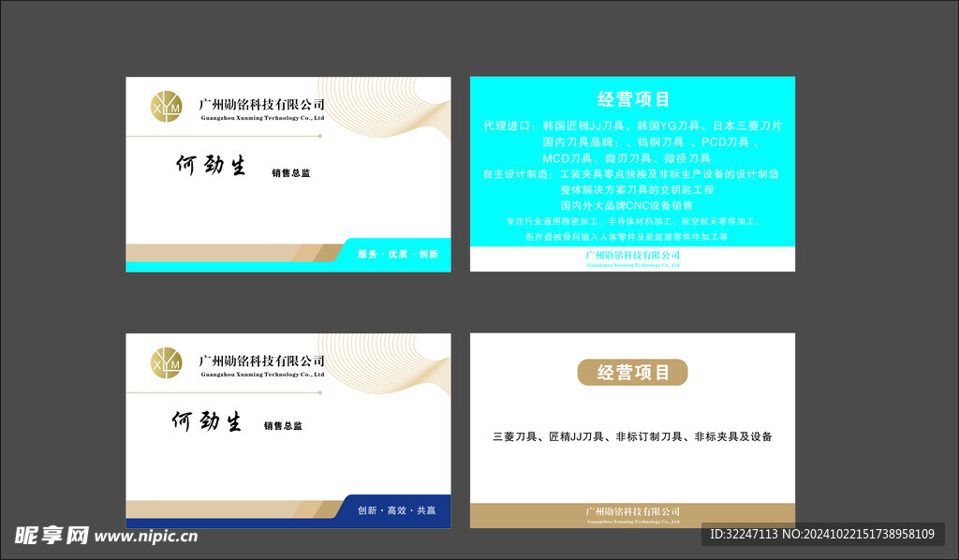Click the 昵享网 watermark logo
This screenshot has width=959, height=560.
tap(52, 536)
